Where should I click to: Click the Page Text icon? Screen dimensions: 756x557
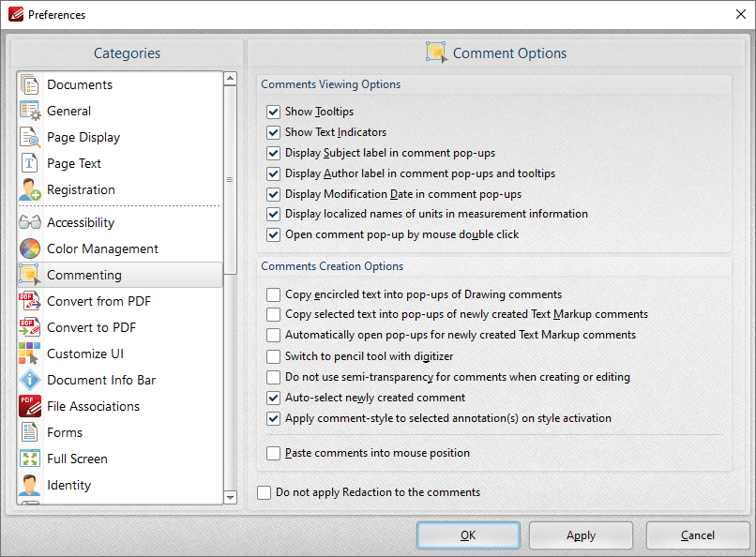[x=29, y=163]
